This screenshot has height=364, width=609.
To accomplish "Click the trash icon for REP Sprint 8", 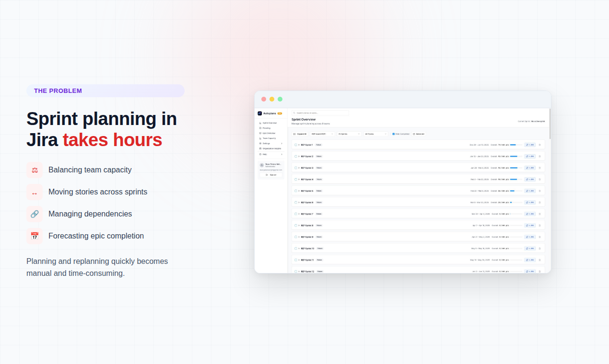I will [x=539, y=225].
